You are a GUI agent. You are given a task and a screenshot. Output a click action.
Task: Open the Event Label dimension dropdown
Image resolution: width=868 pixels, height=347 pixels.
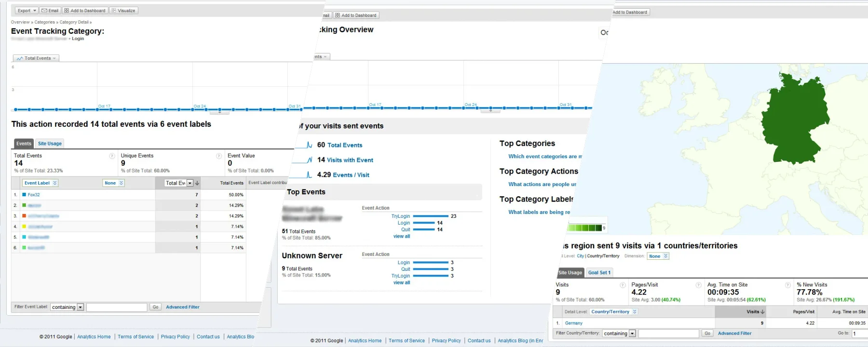pos(41,183)
